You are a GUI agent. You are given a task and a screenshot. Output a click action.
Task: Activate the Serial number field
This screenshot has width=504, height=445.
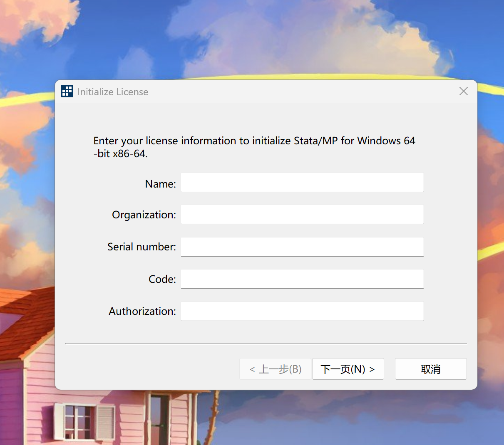tap(302, 247)
